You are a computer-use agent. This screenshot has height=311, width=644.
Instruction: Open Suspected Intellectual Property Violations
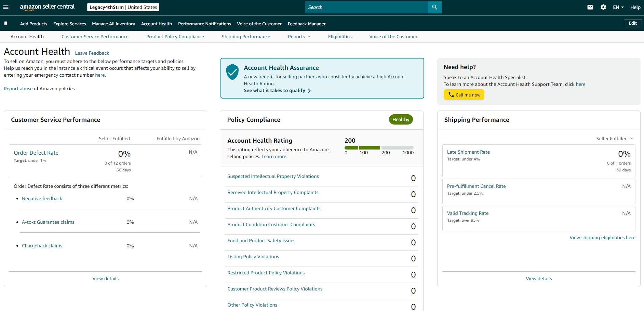273,176
